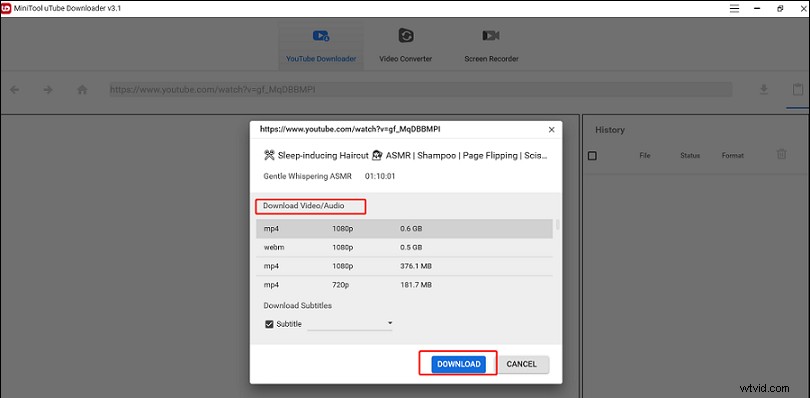Click the 01:10:01 video duration text
This screenshot has height=398, width=810.
click(380, 176)
